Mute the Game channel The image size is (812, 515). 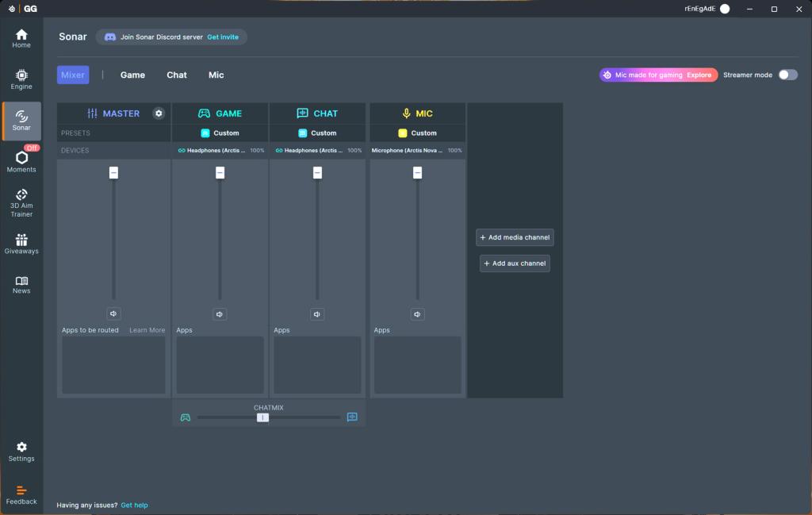pos(220,314)
